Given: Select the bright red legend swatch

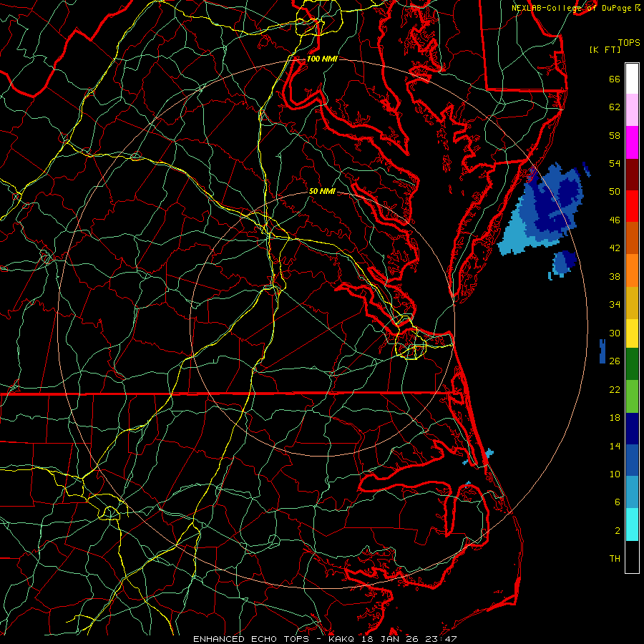Looking at the screenshot, I should (632, 206).
